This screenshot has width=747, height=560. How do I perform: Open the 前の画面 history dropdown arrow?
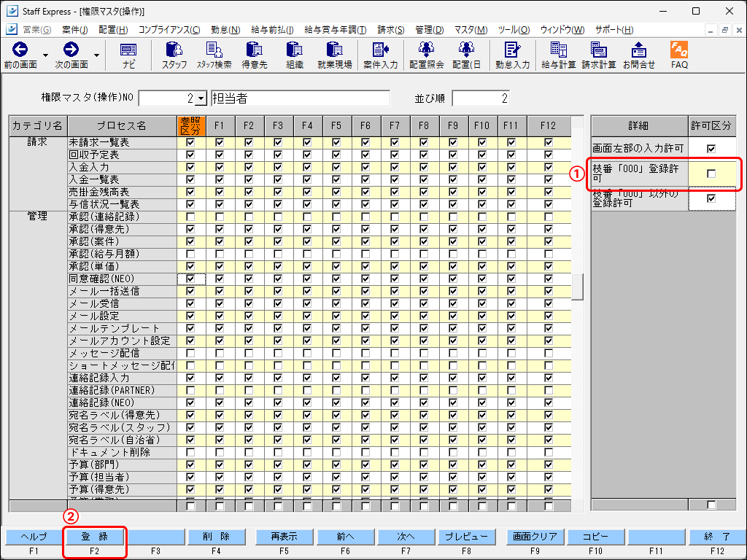point(45,55)
